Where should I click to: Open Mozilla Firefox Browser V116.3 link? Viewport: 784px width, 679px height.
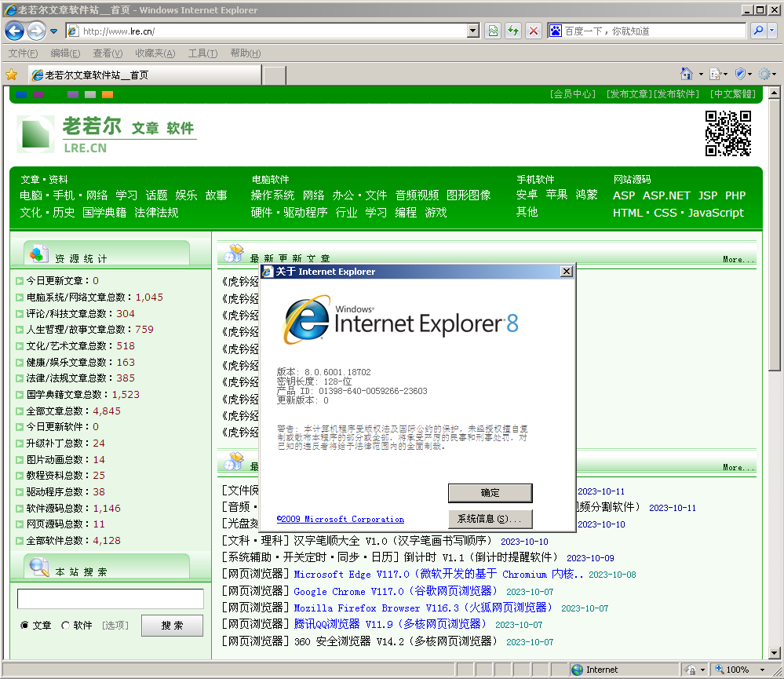click(x=423, y=608)
